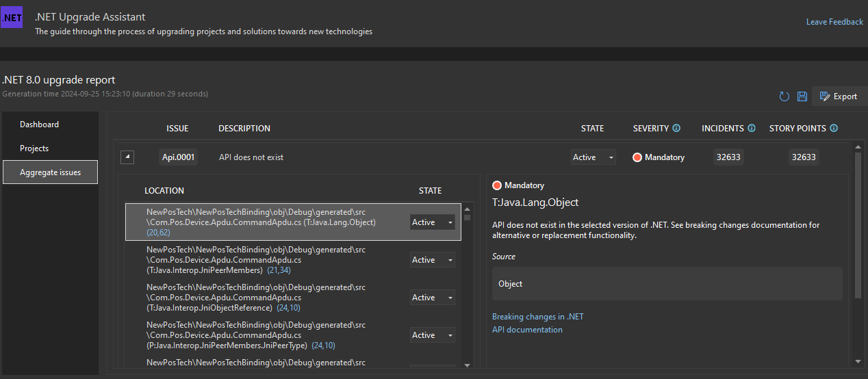Click the ISSUE column header
868x379 pixels.
pyautogui.click(x=177, y=129)
